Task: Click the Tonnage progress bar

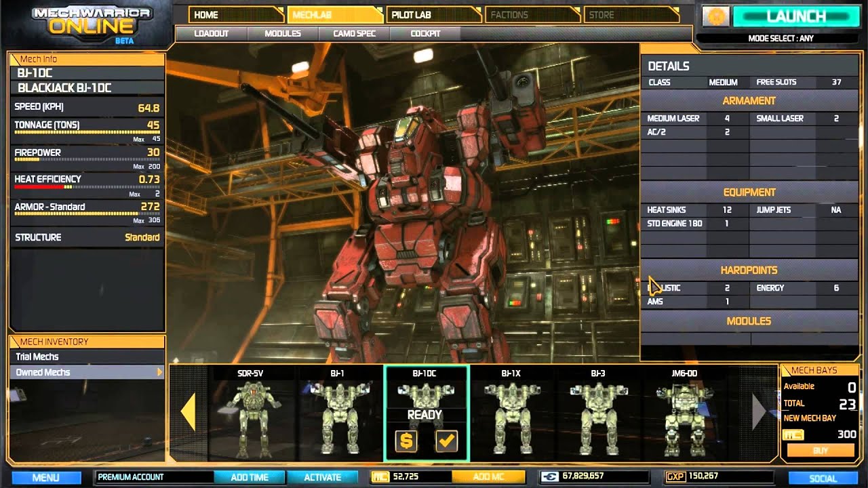Action: click(x=87, y=133)
